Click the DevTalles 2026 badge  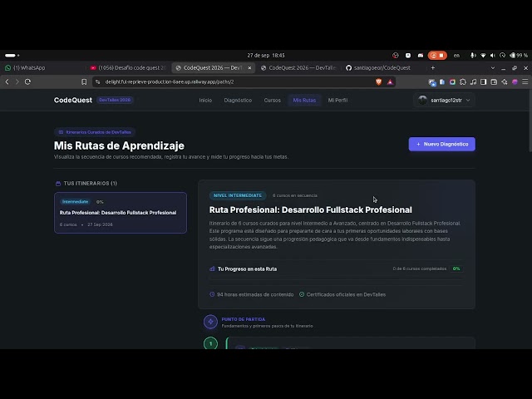pos(115,100)
